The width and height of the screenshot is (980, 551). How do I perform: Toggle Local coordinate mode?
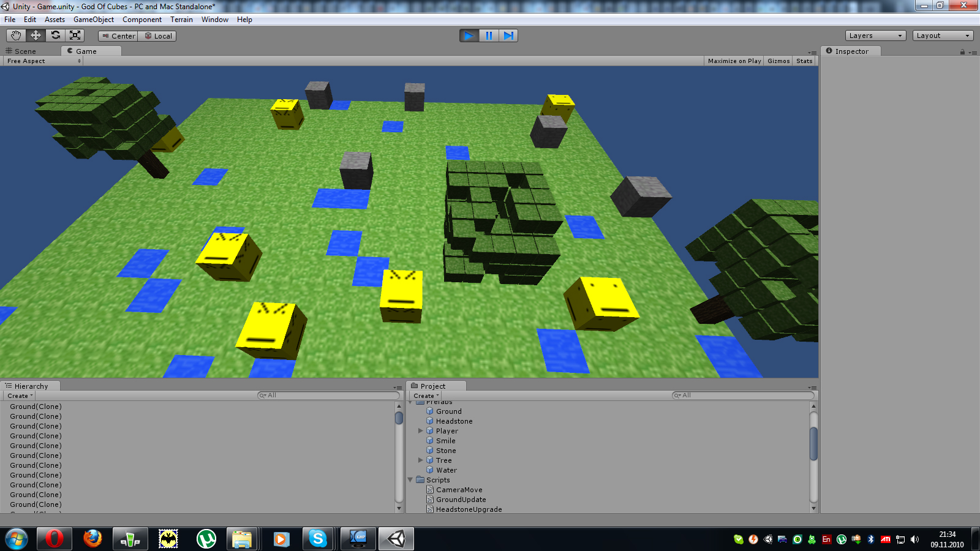click(158, 36)
